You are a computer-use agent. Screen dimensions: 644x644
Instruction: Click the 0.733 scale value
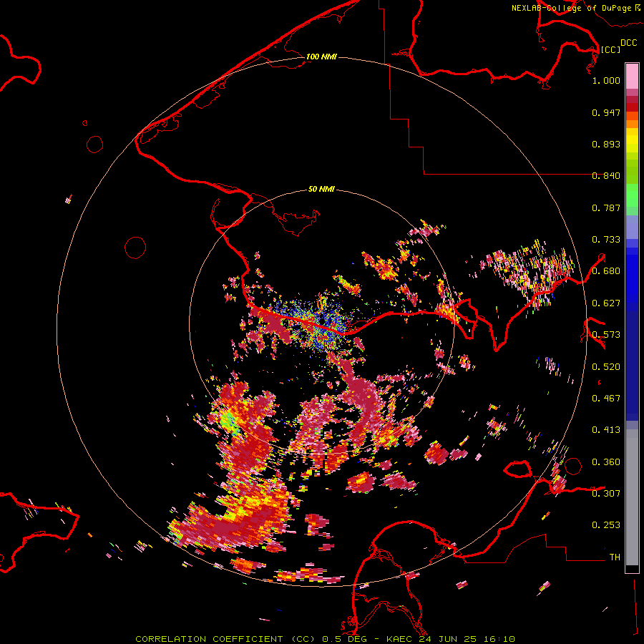606,240
